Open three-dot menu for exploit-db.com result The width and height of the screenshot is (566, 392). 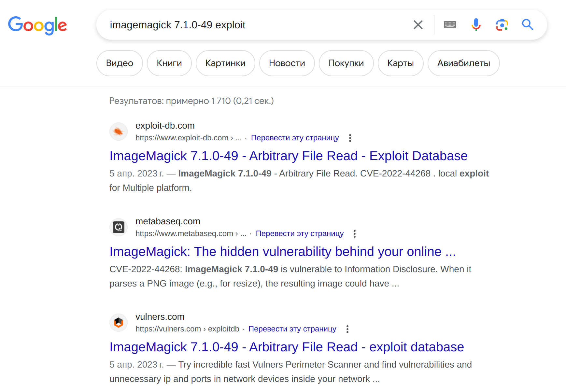pyautogui.click(x=350, y=138)
